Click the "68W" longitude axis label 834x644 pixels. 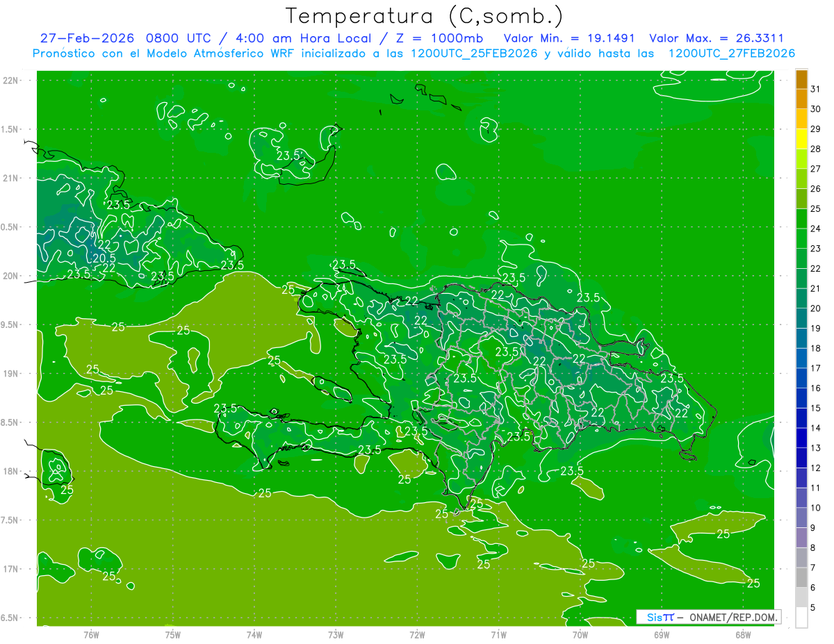tap(743, 635)
